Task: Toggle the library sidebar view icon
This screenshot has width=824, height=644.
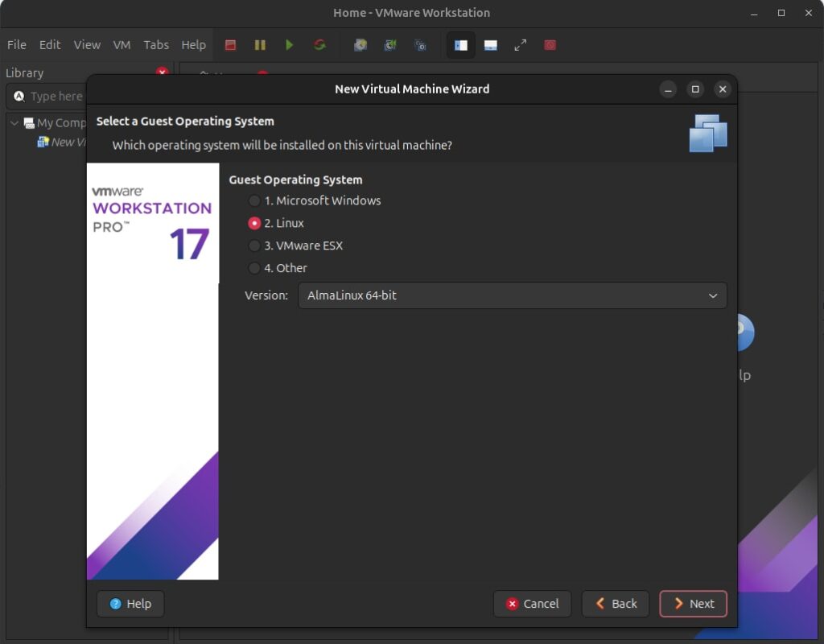Action: coord(461,45)
